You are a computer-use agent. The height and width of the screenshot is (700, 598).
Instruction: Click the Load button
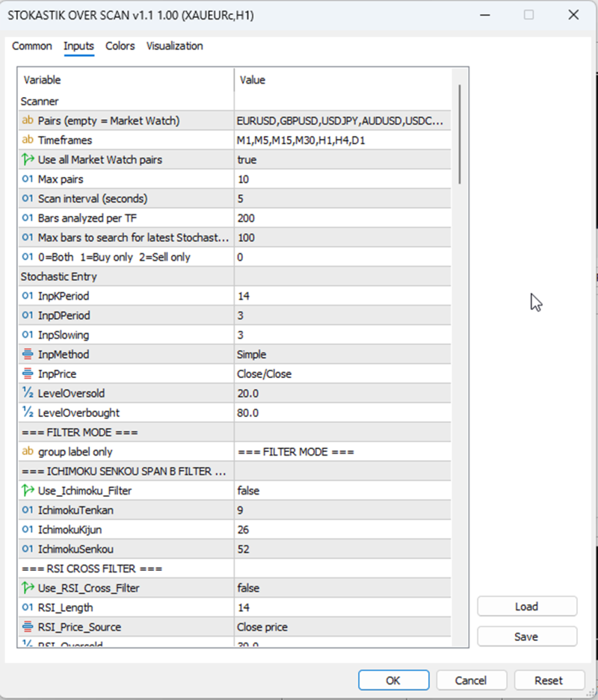pyautogui.click(x=527, y=607)
